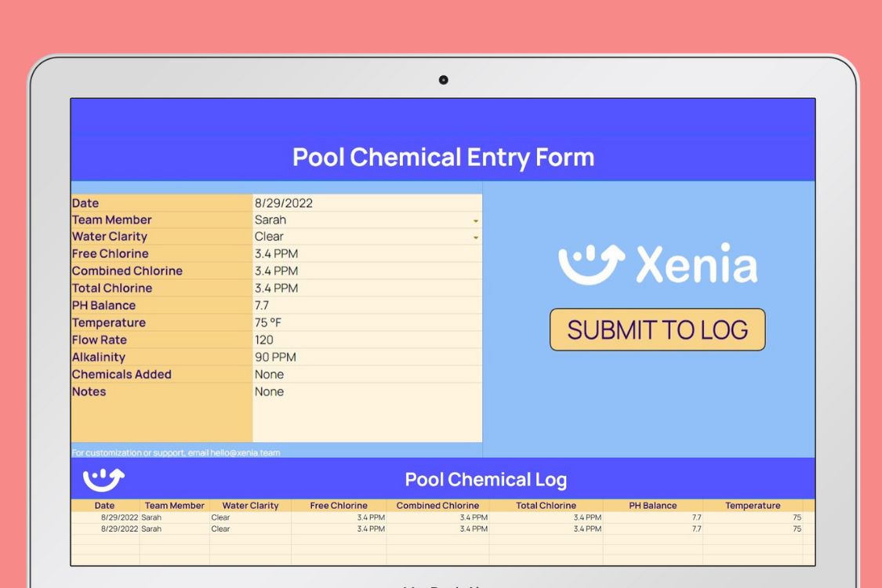The height and width of the screenshot is (588, 882).
Task: Select the Flow Rate field showing 120
Action: point(368,339)
